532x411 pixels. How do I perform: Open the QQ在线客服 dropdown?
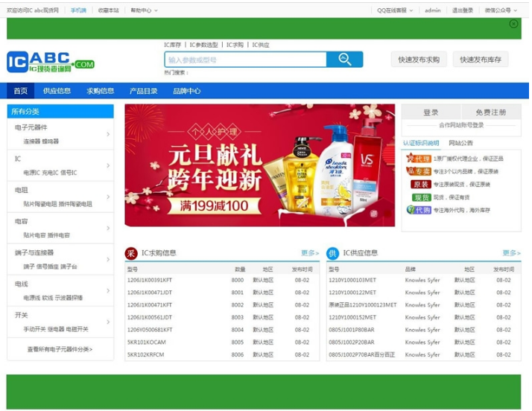[395, 10]
